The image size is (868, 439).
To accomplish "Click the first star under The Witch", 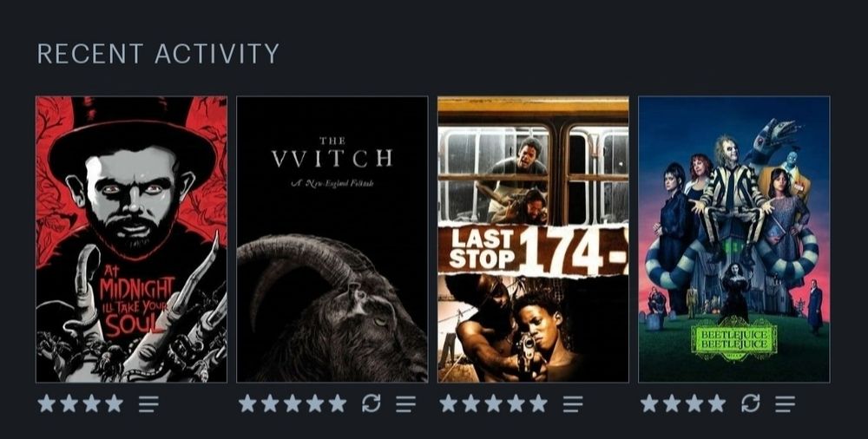I will click(x=247, y=403).
